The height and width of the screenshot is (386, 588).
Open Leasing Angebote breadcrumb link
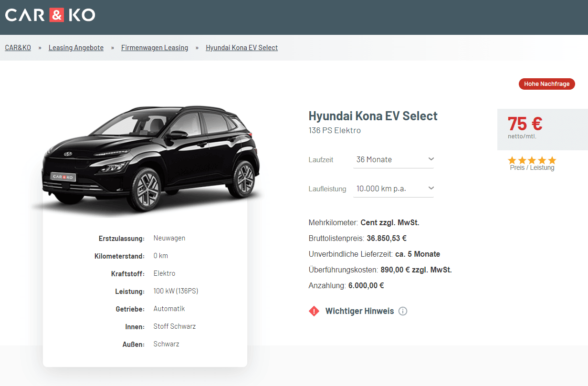coord(76,48)
